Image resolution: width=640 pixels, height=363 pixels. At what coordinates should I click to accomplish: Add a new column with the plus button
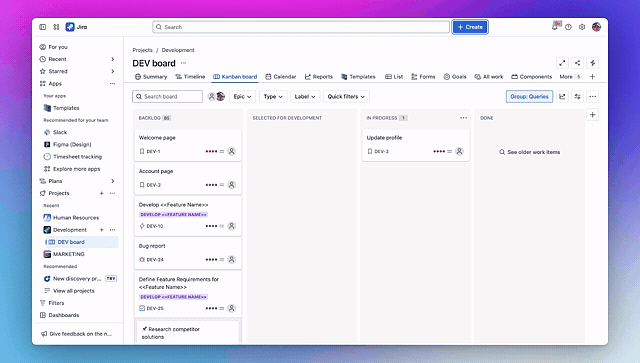tap(593, 115)
